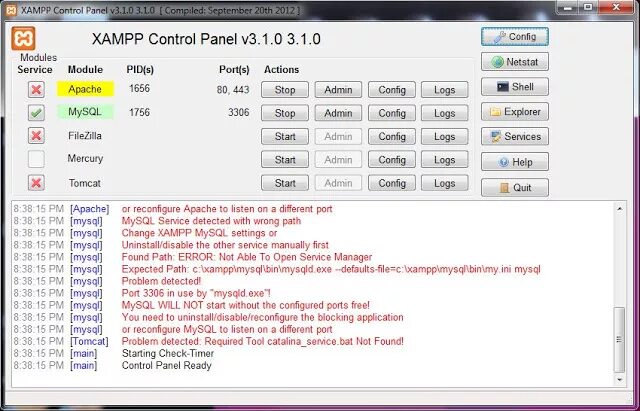Start the Tomcat module
Image resolution: width=640 pixels, height=411 pixels.
coord(285,183)
